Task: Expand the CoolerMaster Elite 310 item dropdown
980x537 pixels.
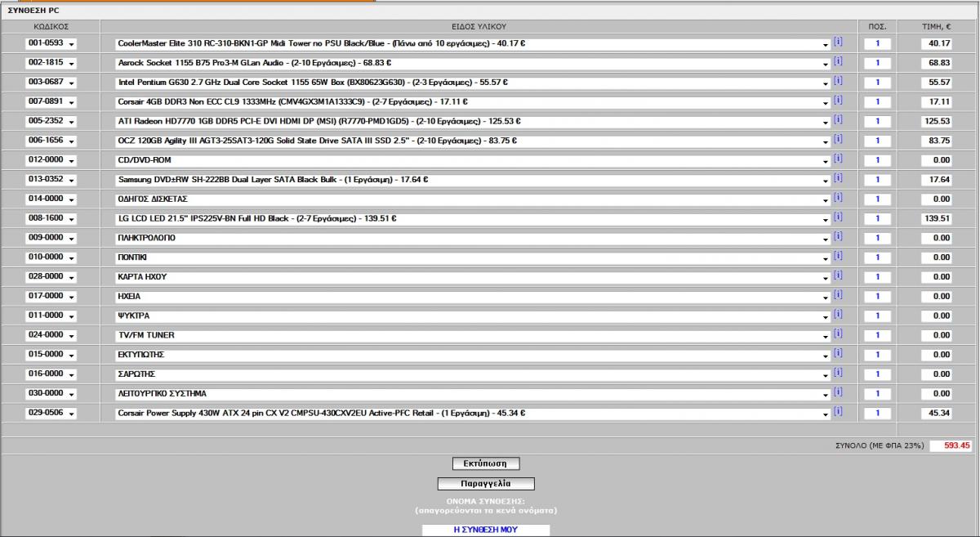Action: point(473,43)
